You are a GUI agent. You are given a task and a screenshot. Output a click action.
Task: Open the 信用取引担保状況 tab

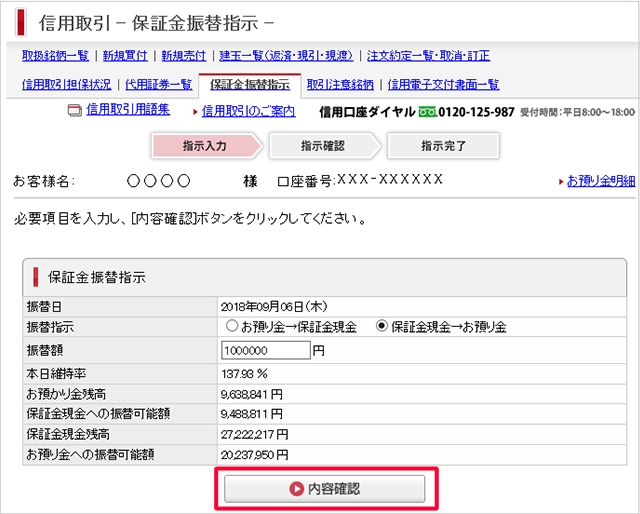pos(66,85)
